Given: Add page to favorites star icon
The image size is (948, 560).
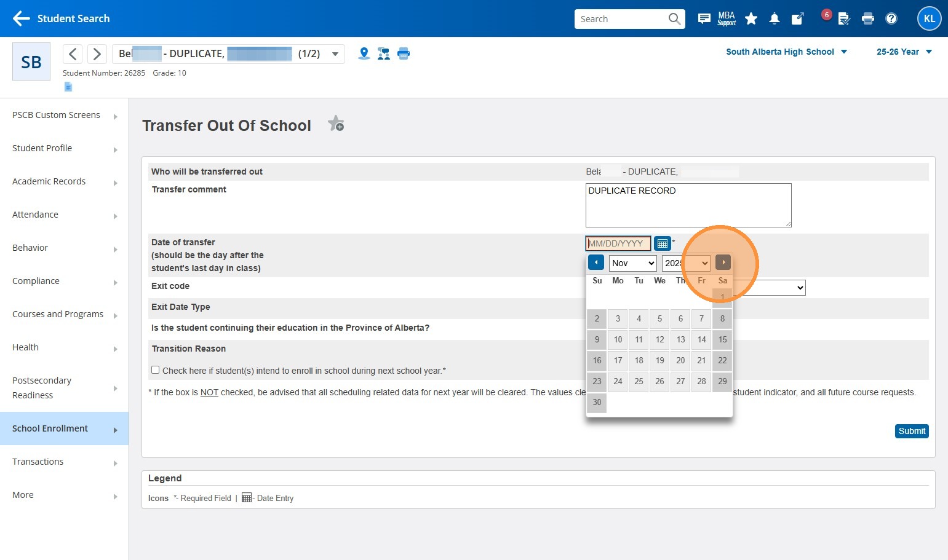Looking at the screenshot, I should pyautogui.click(x=336, y=124).
